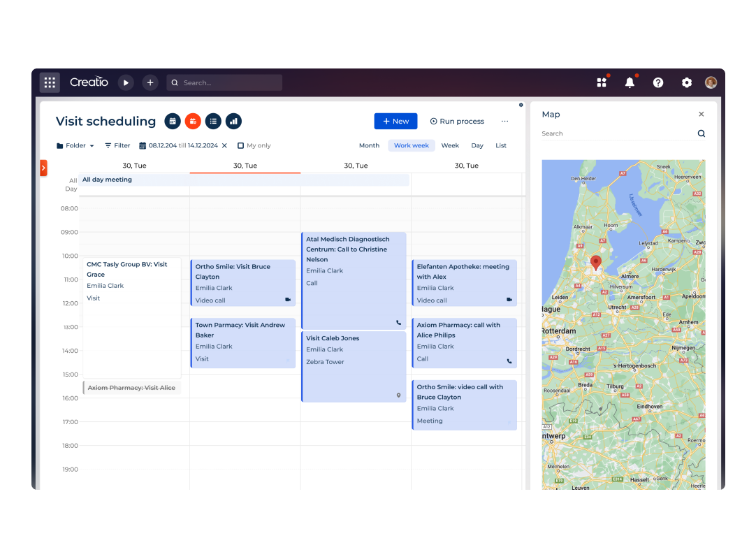756x559 pixels.
Task: Select the red map marker pin
Action: pos(595,262)
